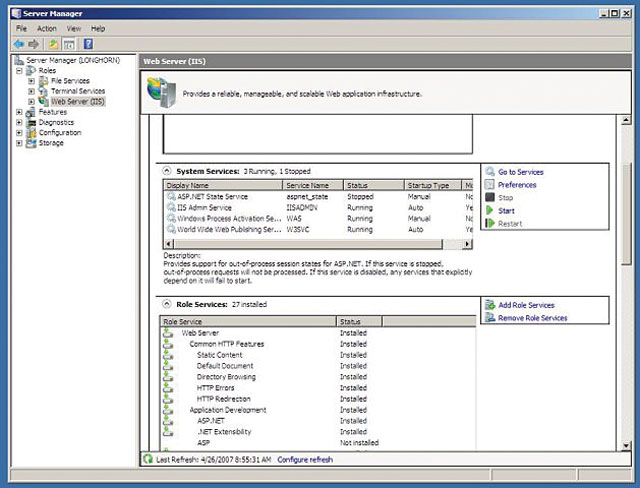Image resolution: width=640 pixels, height=488 pixels.
Task: Click the Role Service column header
Action: 248,322
